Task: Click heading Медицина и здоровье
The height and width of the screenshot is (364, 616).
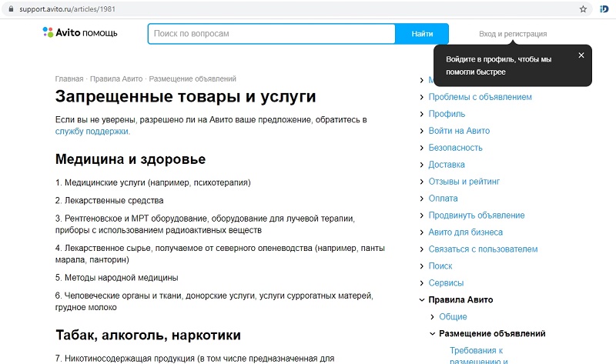Action: point(130,159)
